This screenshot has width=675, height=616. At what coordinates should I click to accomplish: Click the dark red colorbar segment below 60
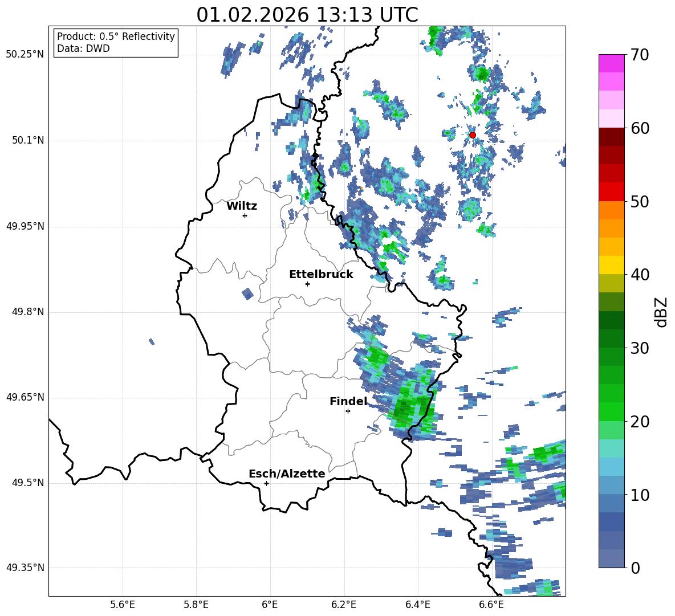pyautogui.click(x=611, y=137)
